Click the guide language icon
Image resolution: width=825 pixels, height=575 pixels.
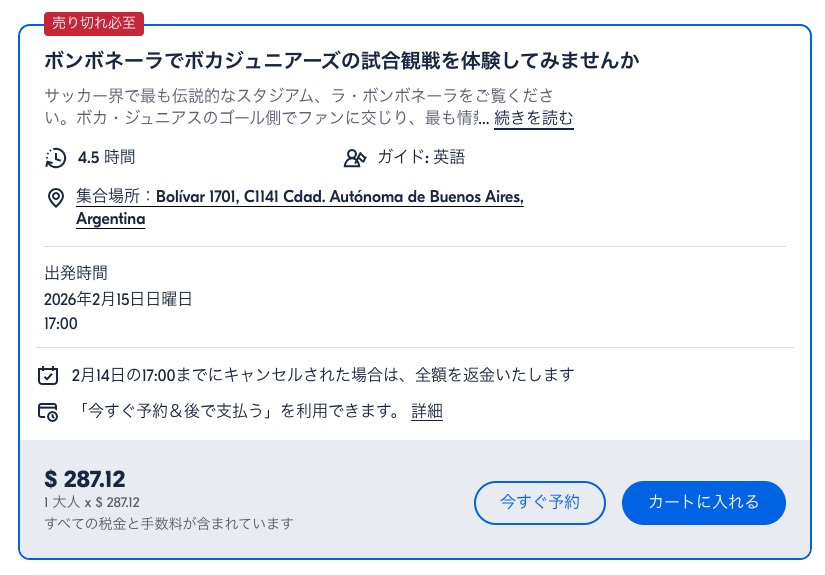(355, 158)
